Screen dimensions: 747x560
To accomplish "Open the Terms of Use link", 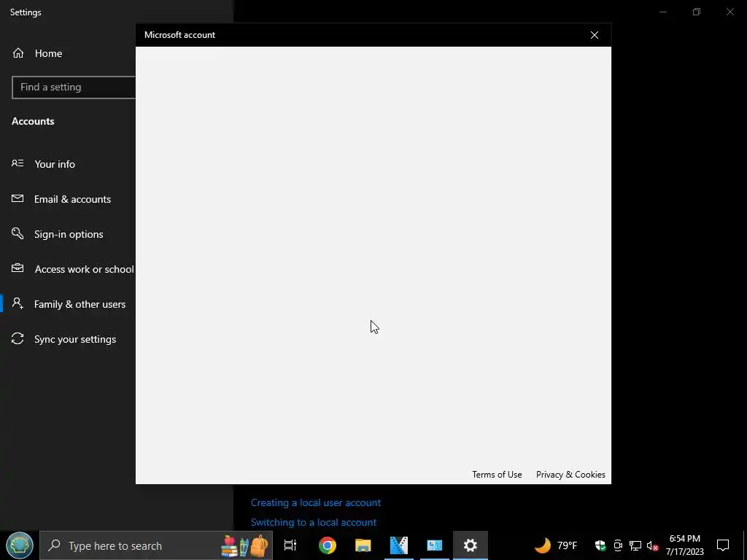I will click(x=497, y=474).
